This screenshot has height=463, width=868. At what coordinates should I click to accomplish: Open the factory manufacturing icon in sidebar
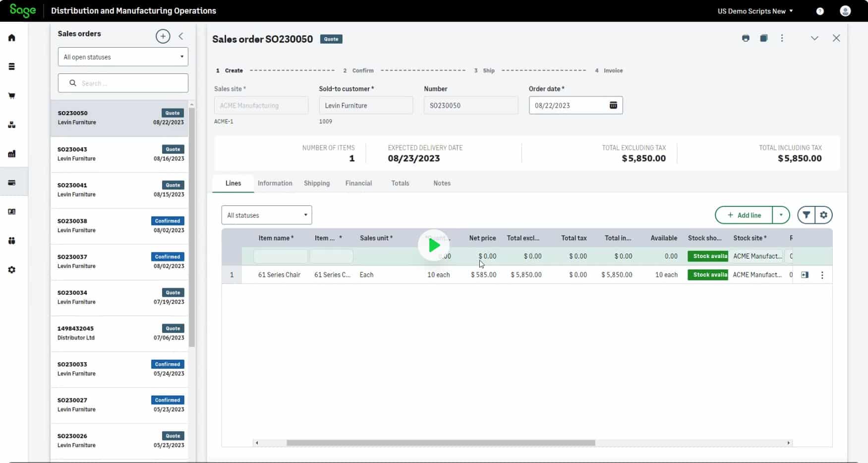(12, 154)
